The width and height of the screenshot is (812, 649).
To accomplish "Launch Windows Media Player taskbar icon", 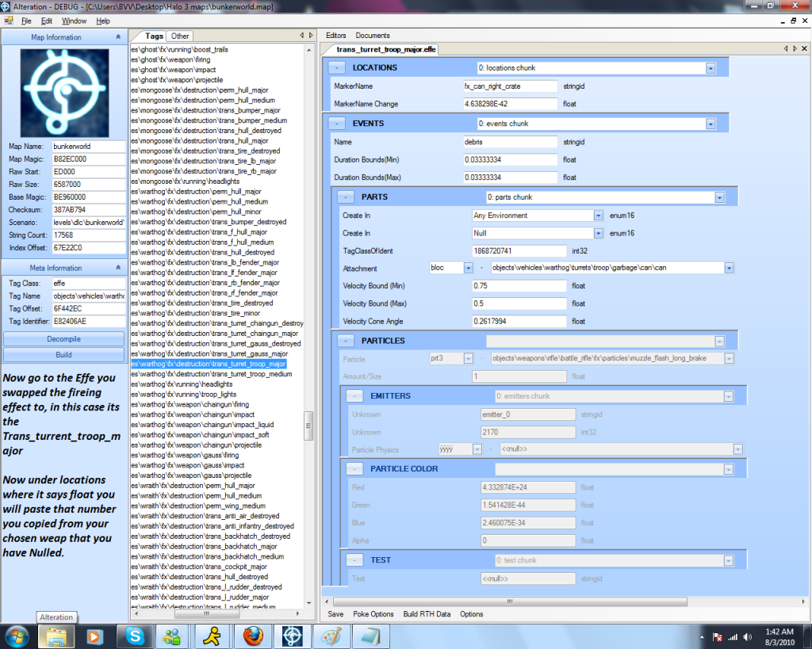I will [95, 636].
